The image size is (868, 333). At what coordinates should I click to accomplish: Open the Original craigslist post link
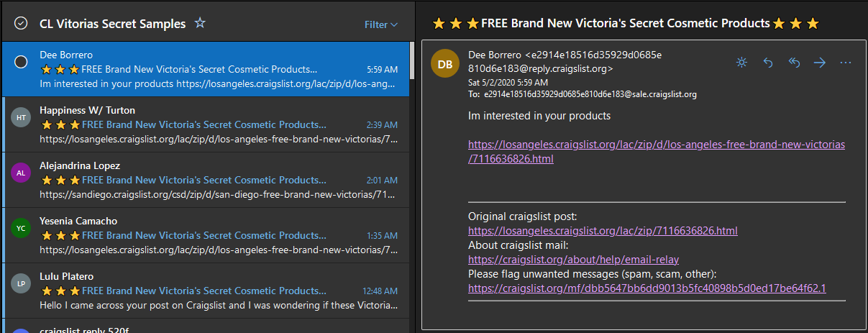(603, 231)
